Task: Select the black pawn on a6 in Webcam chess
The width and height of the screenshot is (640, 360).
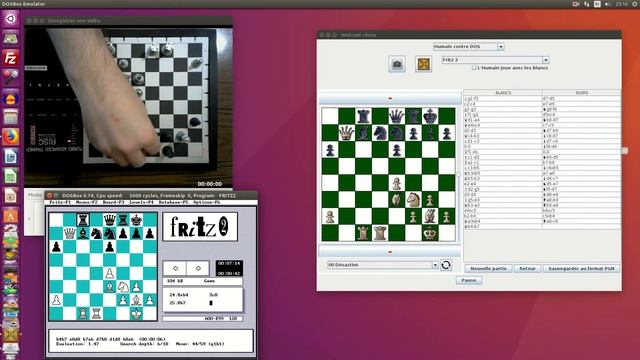Action: (x=330, y=150)
